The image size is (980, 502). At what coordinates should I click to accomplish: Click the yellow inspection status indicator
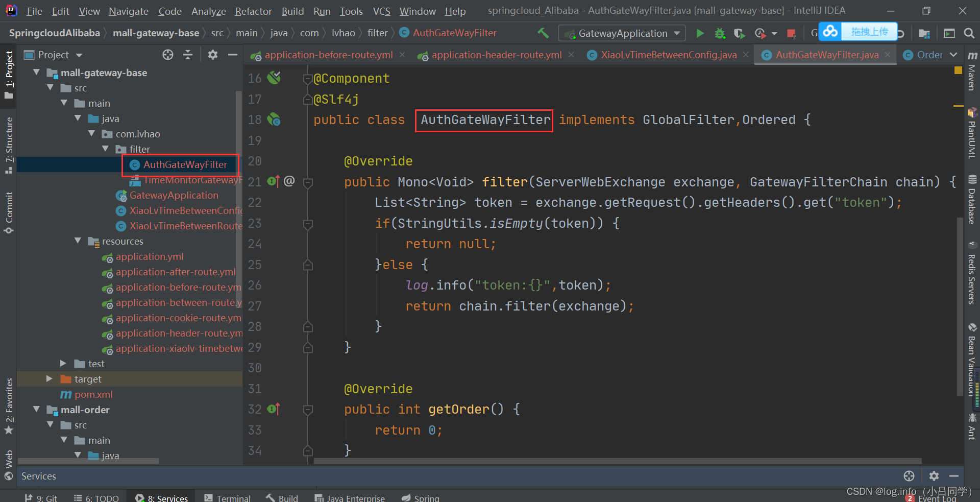pos(958,70)
